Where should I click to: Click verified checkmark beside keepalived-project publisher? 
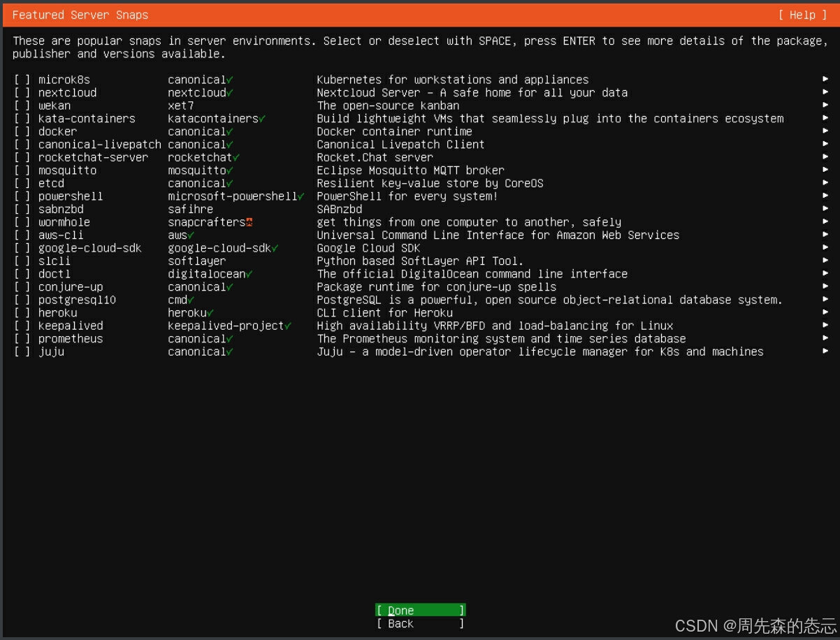point(288,326)
